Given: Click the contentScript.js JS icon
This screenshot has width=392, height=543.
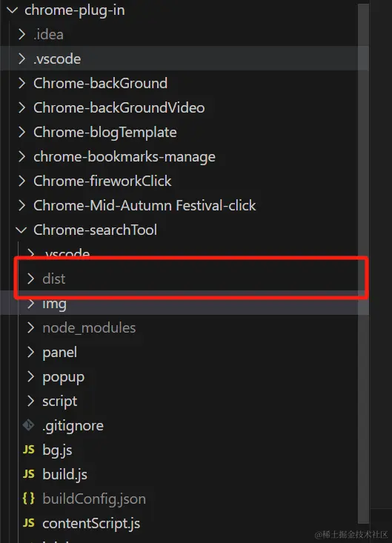Looking at the screenshot, I should 29,523.
